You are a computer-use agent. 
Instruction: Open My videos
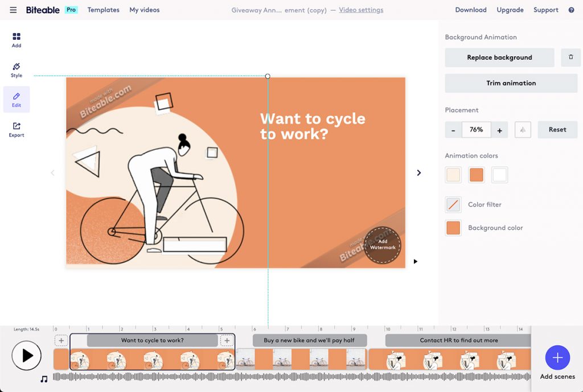click(x=144, y=10)
